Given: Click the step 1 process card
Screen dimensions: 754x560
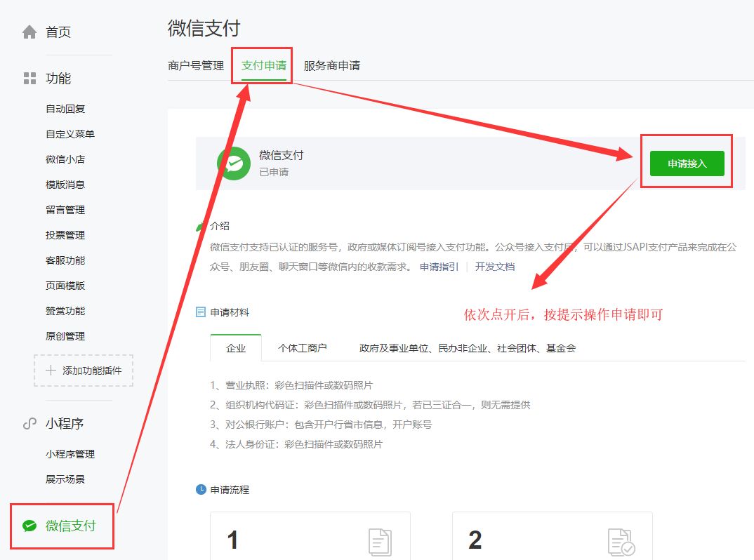Looking at the screenshot, I should pyautogui.click(x=310, y=536).
